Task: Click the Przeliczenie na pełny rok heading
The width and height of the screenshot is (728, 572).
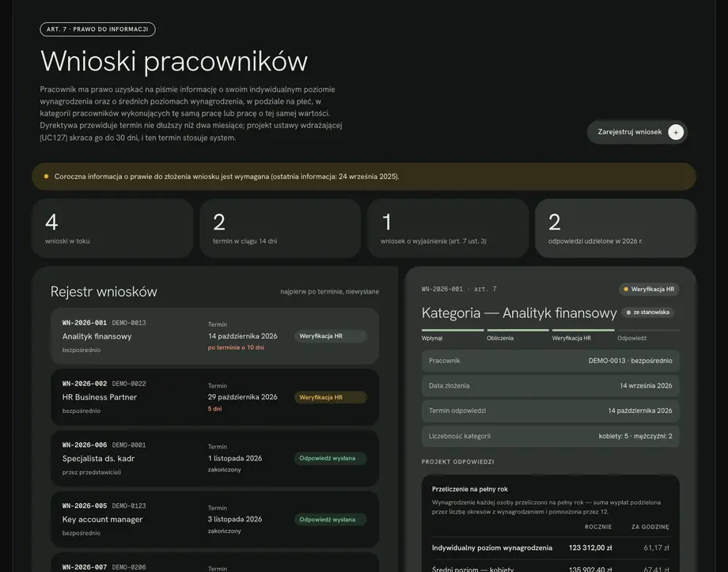Action: click(469, 489)
